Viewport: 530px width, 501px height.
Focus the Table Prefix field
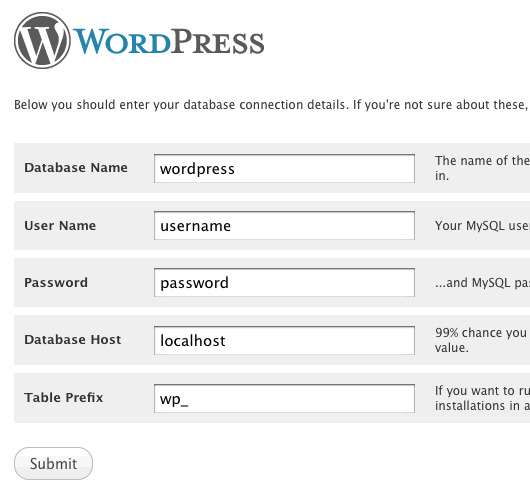(x=284, y=398)
